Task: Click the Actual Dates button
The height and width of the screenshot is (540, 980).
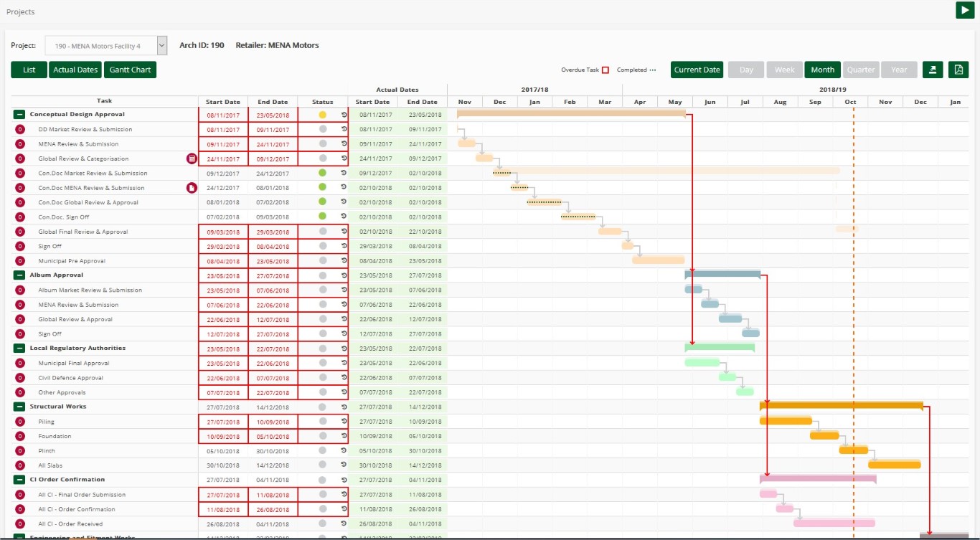Action: click(x=75, y=70)
